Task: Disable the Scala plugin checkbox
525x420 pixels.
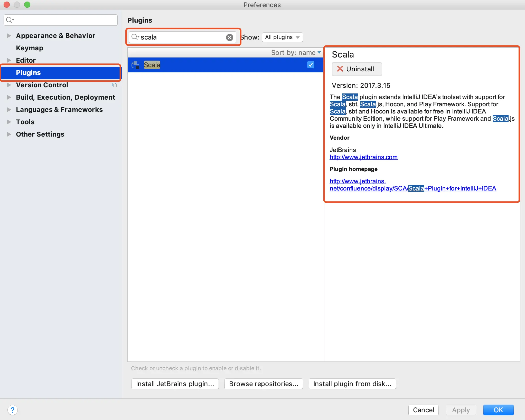Action: pos(311,65)
